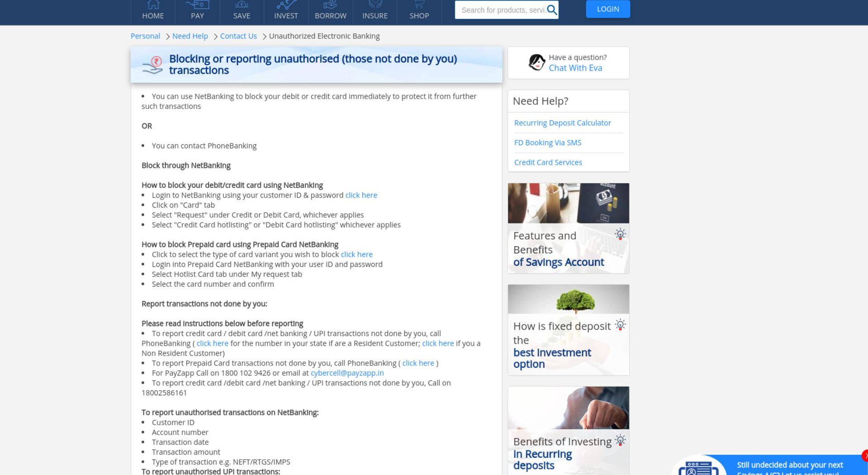Open Features and Benefits of Savings Account card
This screenshot has width=868, height=475.
pos(568,228)
